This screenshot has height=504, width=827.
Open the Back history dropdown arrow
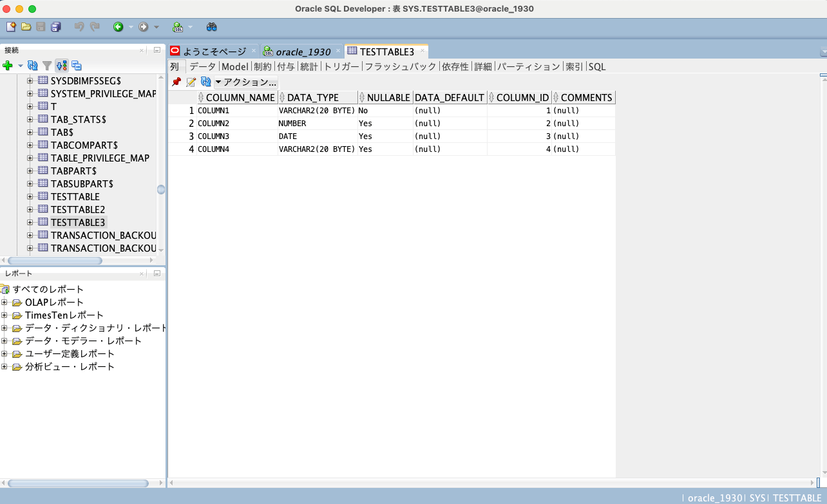(x=131, y=27)
